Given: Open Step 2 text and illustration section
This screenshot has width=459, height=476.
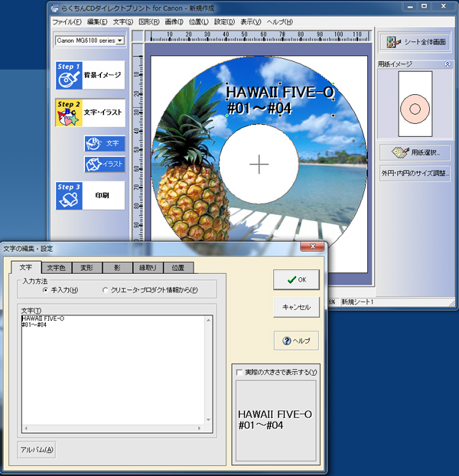Looking at the screenshot, I should pos(90,112).
